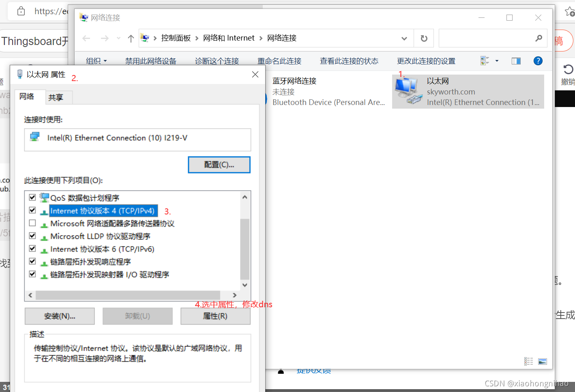Click the horizontal scroll right arrow
The width and height of the screenshot is (575, 392).
pos(234,295)
